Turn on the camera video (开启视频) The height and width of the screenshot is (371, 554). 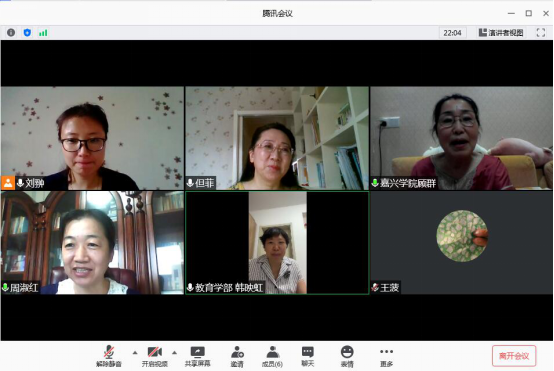click(155, 357)
